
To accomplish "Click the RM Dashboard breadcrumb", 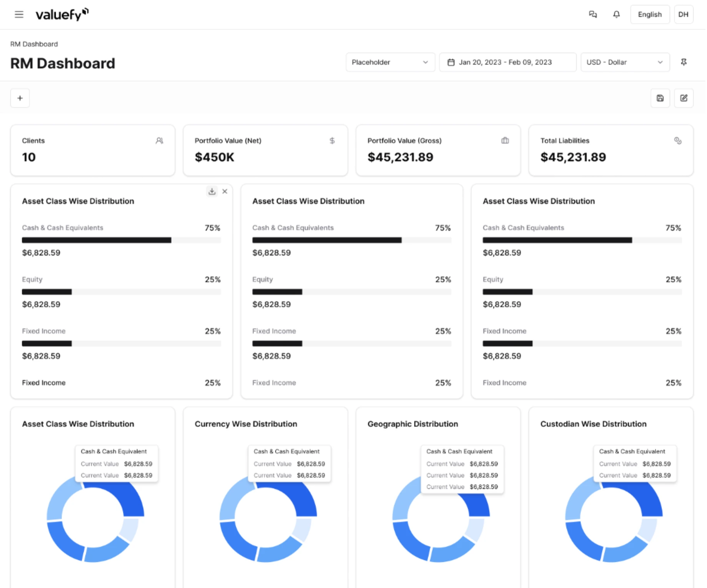I will click(x=34, y=44).
